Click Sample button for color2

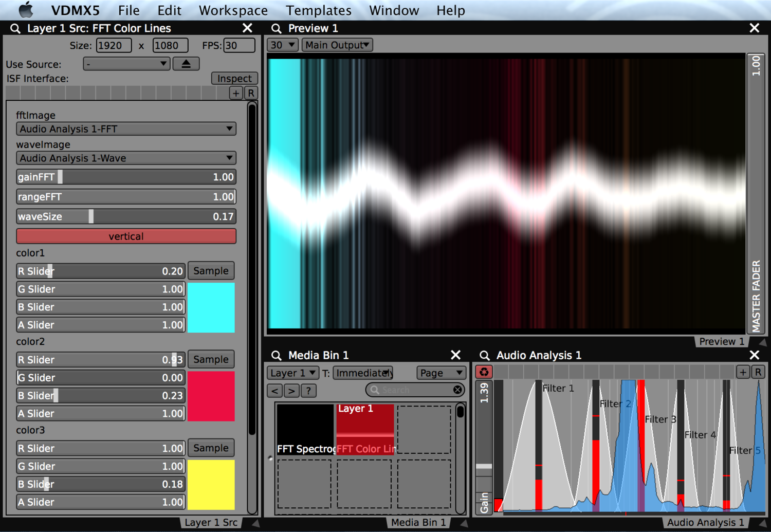pos(211,359)
